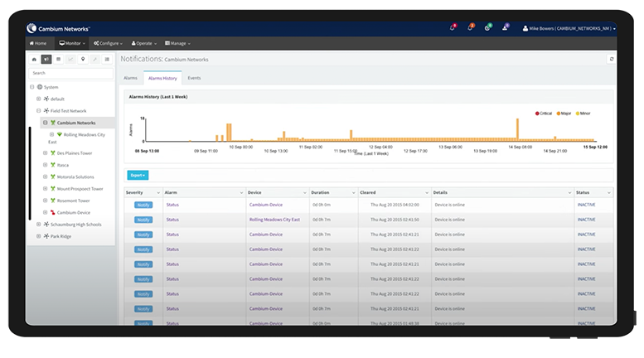Select the map pin icon in sidebar toolbar

(x=83, y=60)
